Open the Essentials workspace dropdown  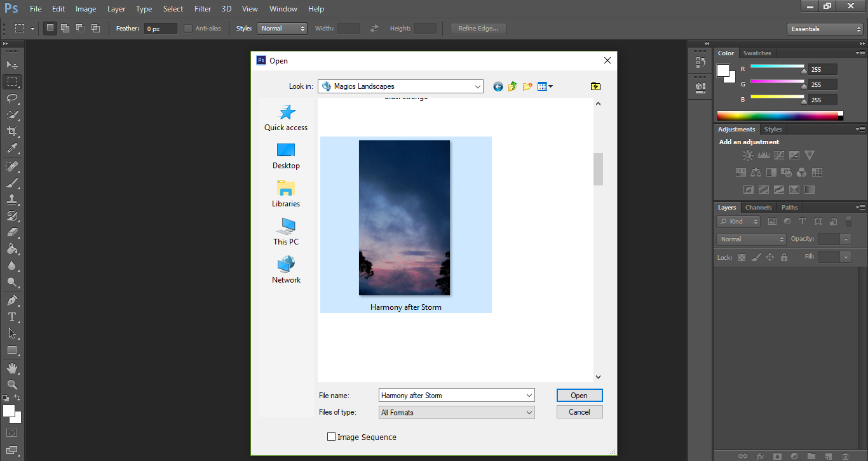click(824, 29)
